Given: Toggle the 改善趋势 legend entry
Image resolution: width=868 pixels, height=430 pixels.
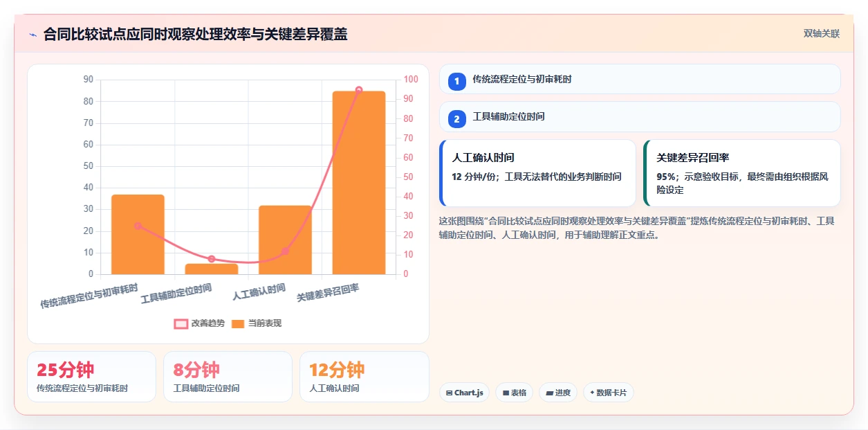Looking at the screenshot, I should point(200,323).
